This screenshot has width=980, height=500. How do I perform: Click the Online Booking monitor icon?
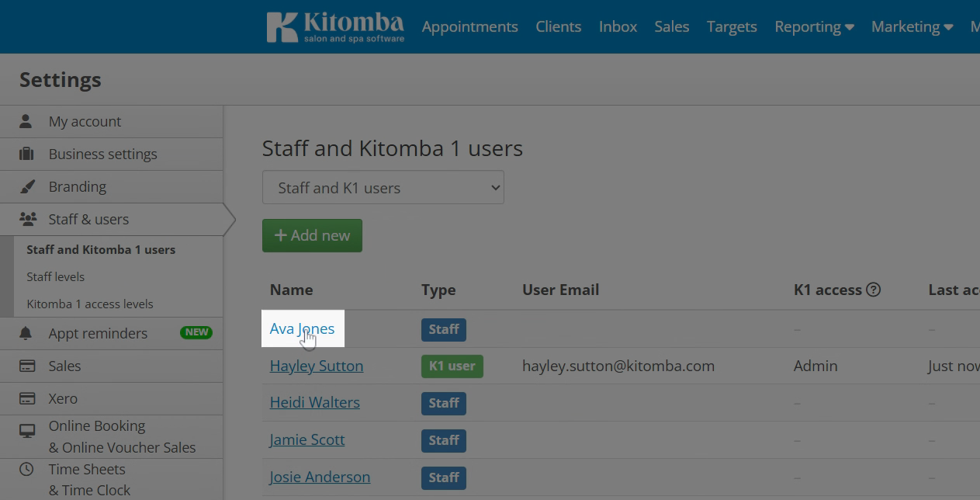[x=27, y=430]
